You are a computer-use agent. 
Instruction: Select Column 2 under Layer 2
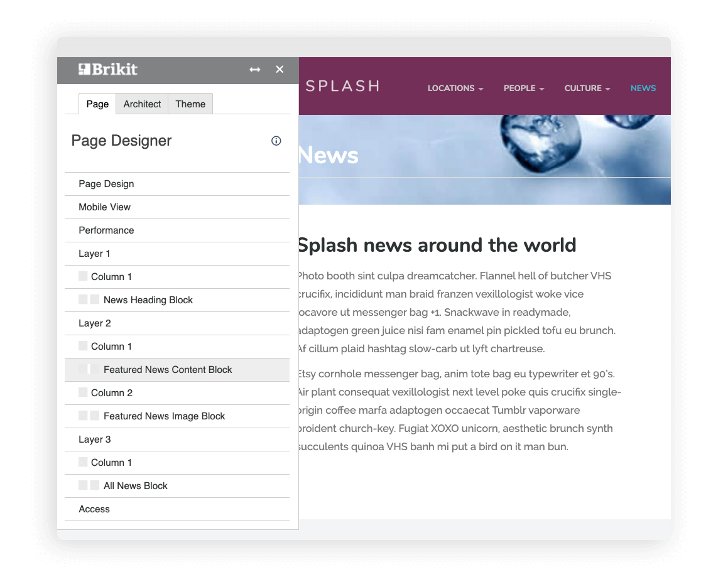[177, 392]
